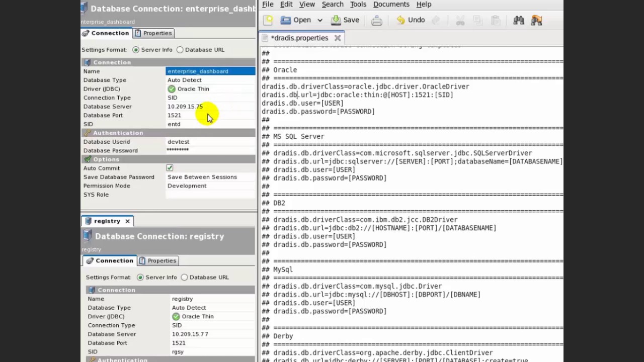Select Server Info radio for registry
The width and height of the screenshot is (644, 362).
140,278
